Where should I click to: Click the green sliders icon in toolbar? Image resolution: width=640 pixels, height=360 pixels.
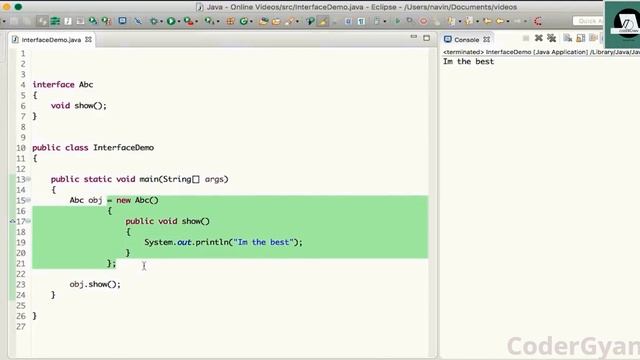pos(55,21)
